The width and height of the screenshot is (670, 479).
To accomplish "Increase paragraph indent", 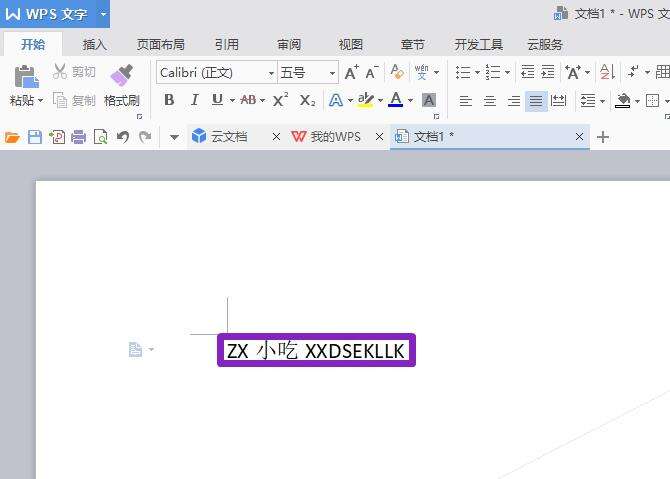I will [547, 72].
